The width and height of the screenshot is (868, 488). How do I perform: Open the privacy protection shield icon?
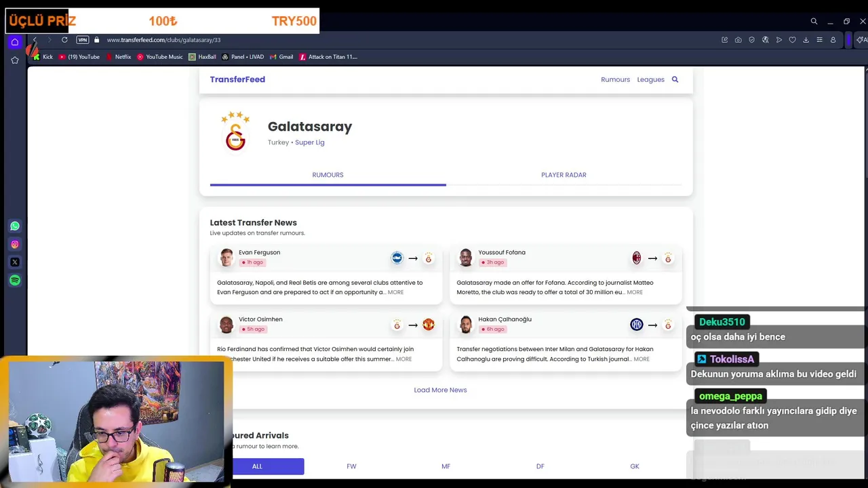click(751, 40)
